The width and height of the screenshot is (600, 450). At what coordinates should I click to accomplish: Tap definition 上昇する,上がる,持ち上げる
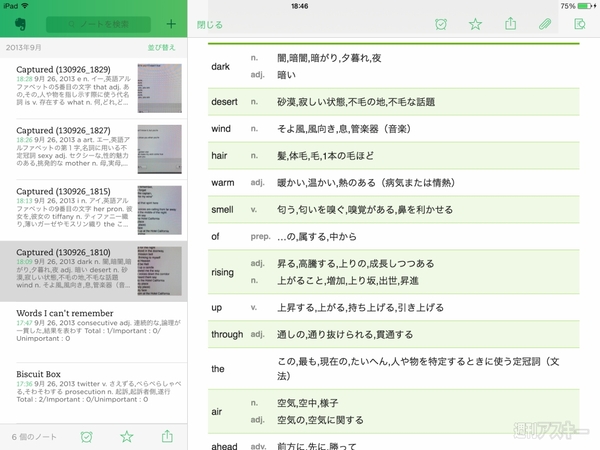(x=360, y=308)
